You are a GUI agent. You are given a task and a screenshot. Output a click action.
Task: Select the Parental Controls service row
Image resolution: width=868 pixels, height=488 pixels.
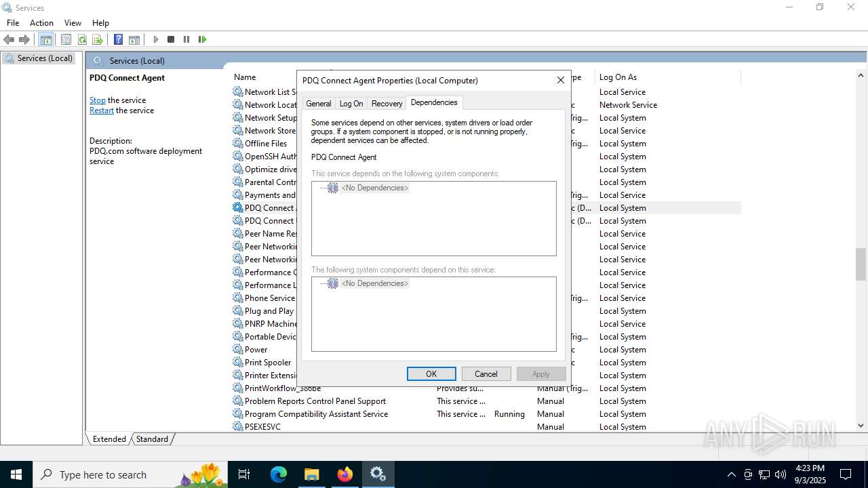click(271, 182)
